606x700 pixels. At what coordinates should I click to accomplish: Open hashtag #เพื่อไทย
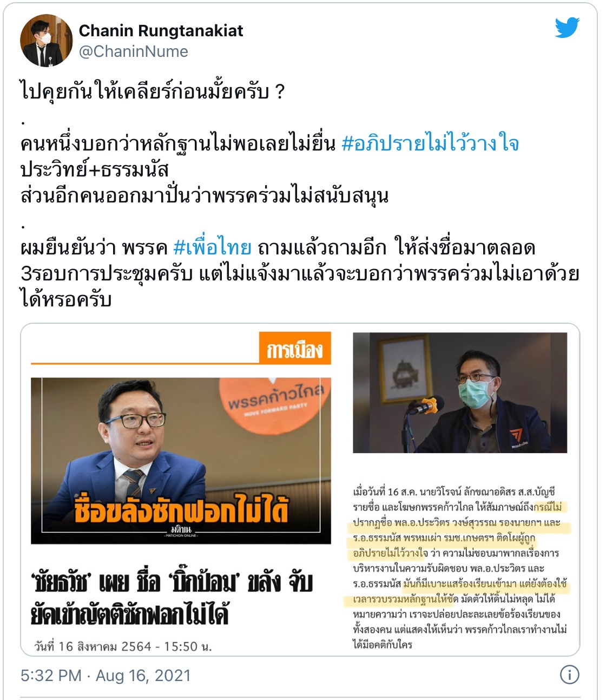(212, 247)
